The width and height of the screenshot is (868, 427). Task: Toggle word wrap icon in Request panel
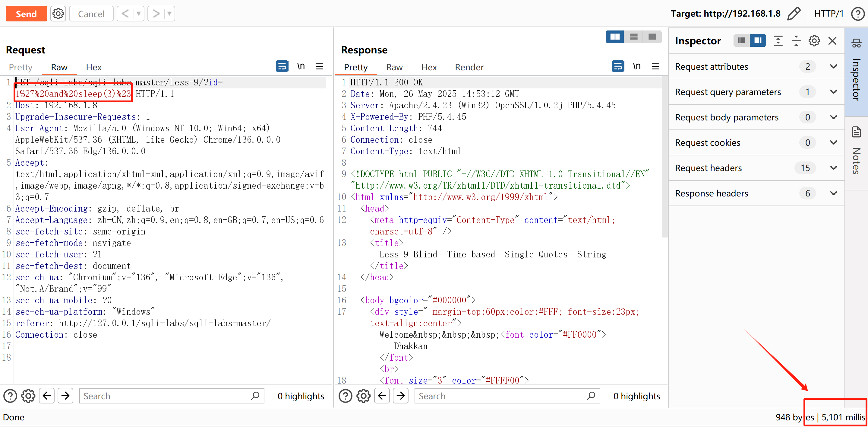pos(282,66)
